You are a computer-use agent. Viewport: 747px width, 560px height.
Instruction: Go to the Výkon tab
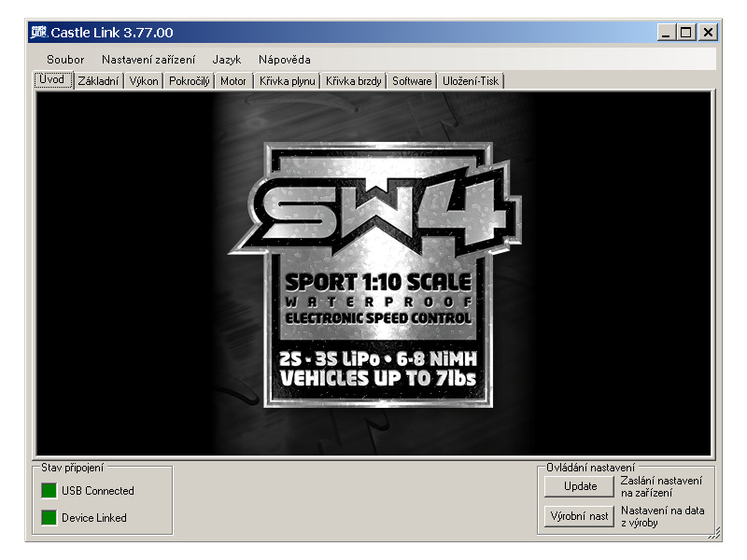click(x=144, y=81)
